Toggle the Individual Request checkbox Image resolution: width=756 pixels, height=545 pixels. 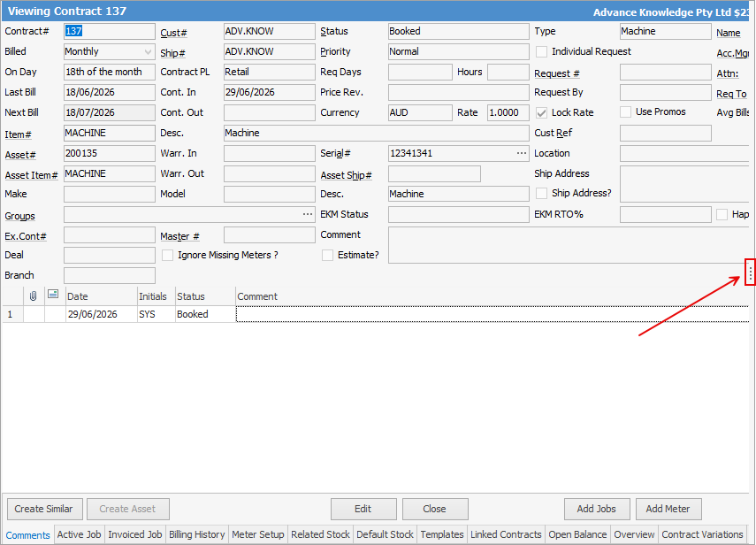[541, 51]
